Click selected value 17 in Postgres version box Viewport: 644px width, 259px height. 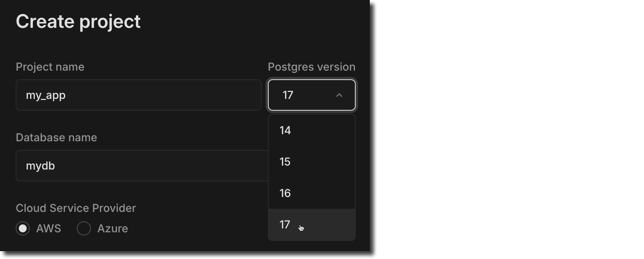click(x=288, y=95)
